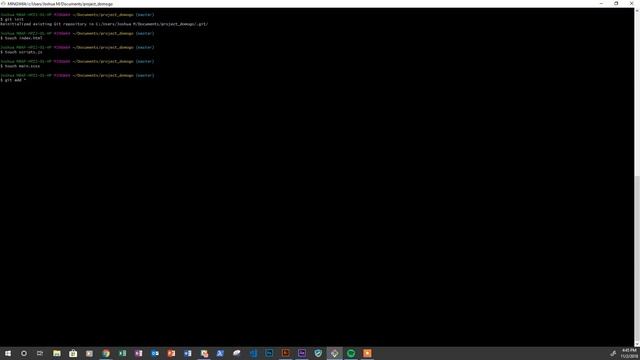Click the 'touch main.scss' command line
Viewport: 640px width, 360px height.
point(20,66)
